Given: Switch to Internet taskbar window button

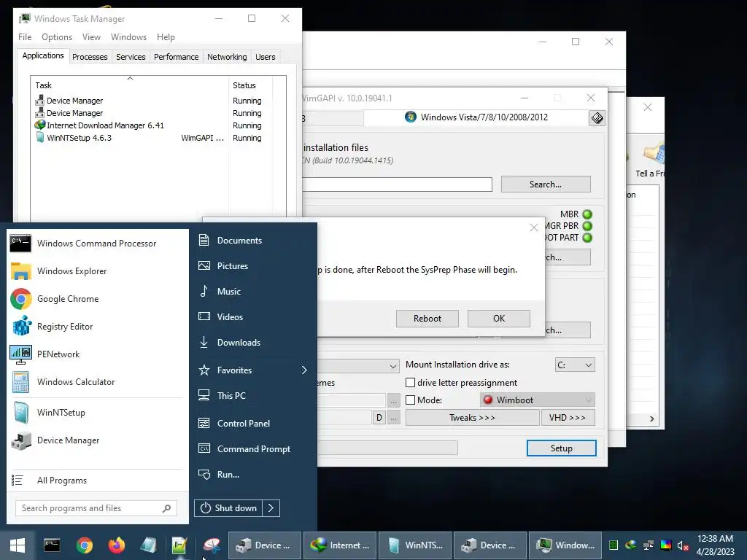Looking at the screenshot, I should pos(340,545).
